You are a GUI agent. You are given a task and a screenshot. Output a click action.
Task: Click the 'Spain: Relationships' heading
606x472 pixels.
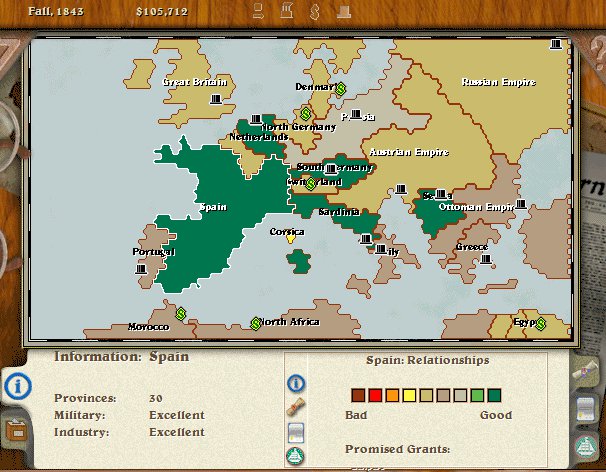point(428,360)
